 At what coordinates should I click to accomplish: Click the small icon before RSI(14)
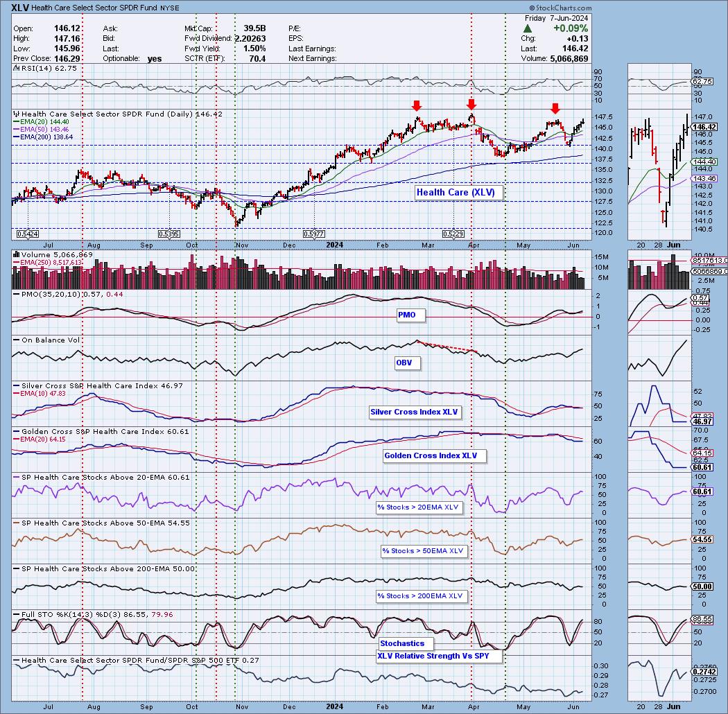tap(16, 68)
